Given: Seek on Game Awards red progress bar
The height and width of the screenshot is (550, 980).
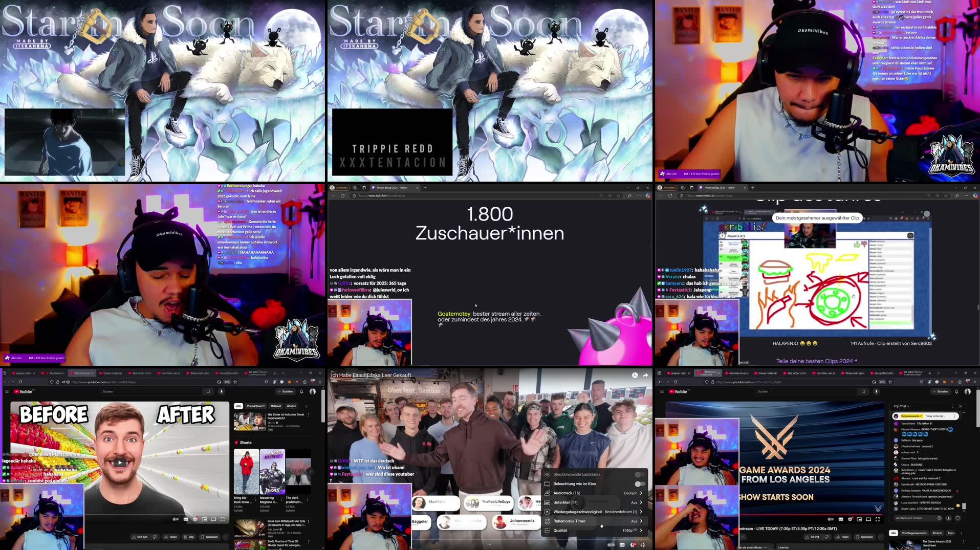Looking at the screenshot, I should 812,514.
